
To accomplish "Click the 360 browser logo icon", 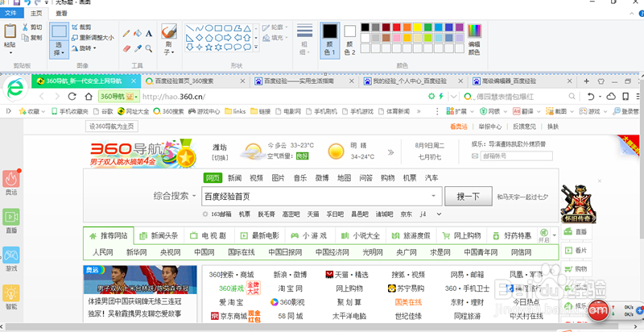I will click(15, 89).
